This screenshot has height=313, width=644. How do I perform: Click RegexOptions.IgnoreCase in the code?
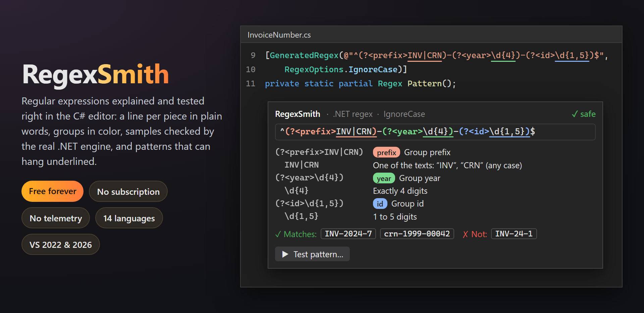point(341,70)
